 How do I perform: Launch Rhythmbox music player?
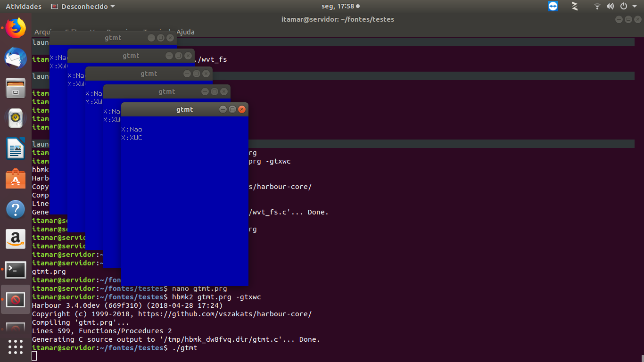coord(16,118)
